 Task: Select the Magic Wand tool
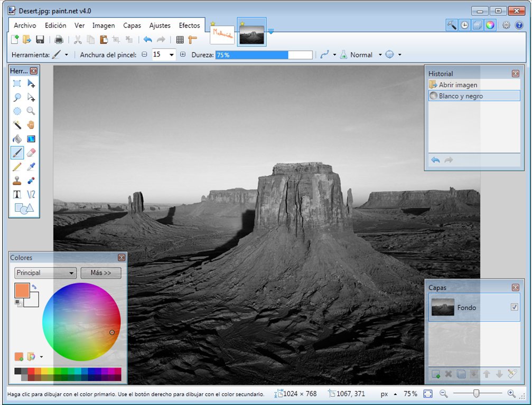point(17,125)
